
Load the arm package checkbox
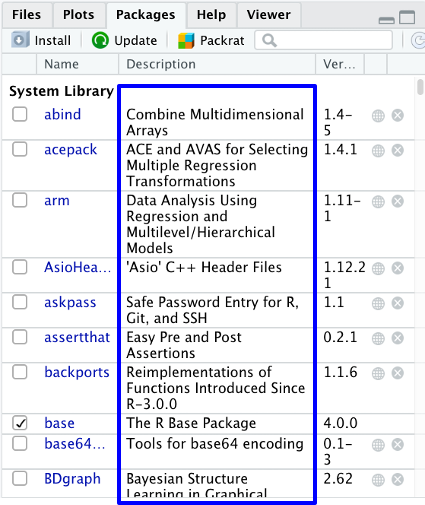(x=20, y=200)
